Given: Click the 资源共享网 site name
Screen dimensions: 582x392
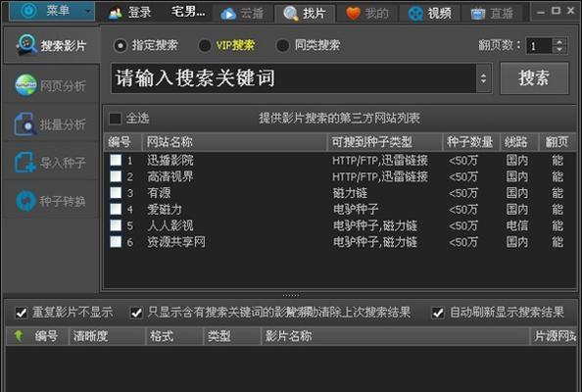Looking at the screenshot, I should coord(176,242).
